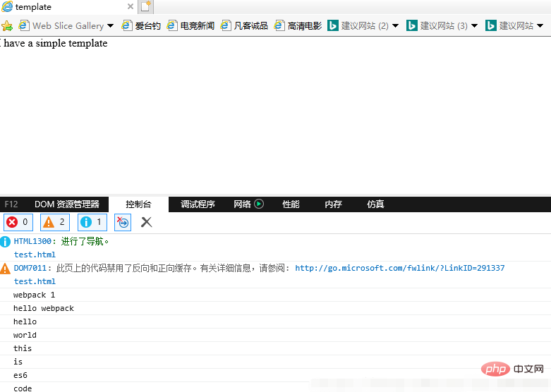Click the 高清电影 favorite page icon
551x392 pixels.
(x=279, y=25)
